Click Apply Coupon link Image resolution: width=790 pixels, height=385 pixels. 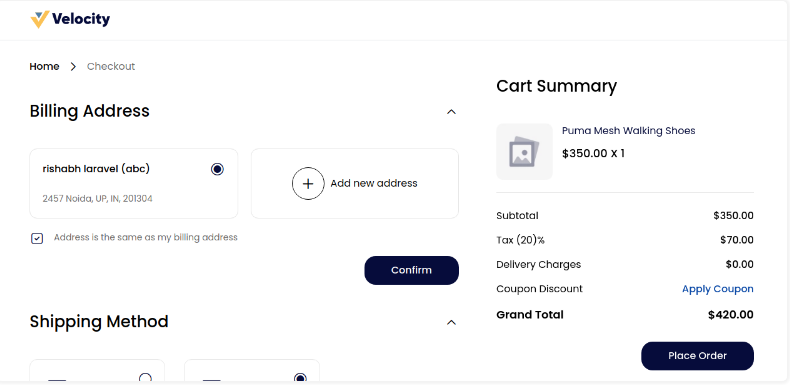[717, 289]
